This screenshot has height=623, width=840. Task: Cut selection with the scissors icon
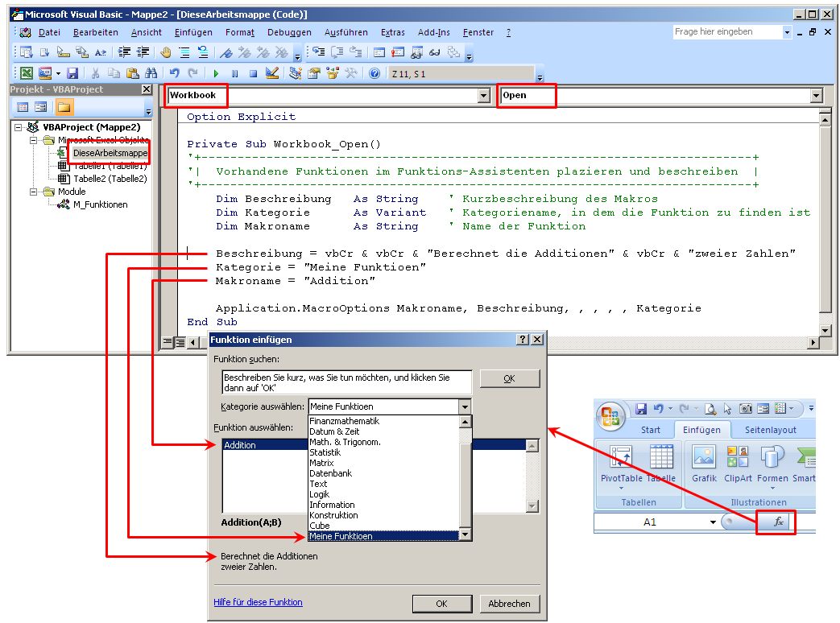(95, 73)
